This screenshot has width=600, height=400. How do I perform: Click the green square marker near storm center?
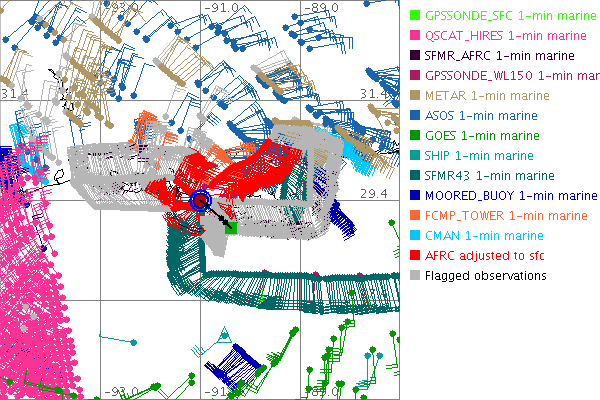pyautogui.click(x=231, y=228)
